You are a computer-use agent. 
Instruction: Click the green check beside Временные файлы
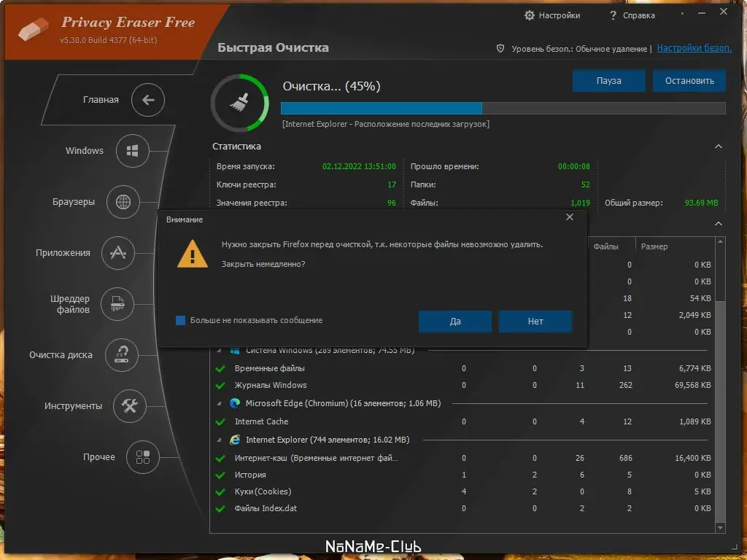click(220, 368)
